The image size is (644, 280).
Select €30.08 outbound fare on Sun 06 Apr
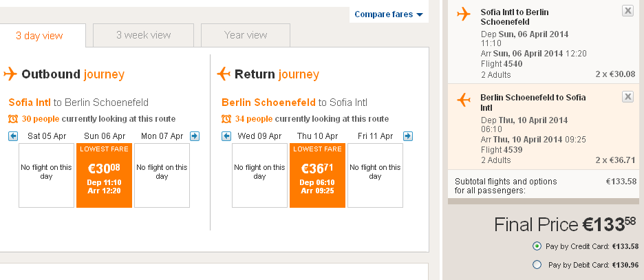coord(104,175)
